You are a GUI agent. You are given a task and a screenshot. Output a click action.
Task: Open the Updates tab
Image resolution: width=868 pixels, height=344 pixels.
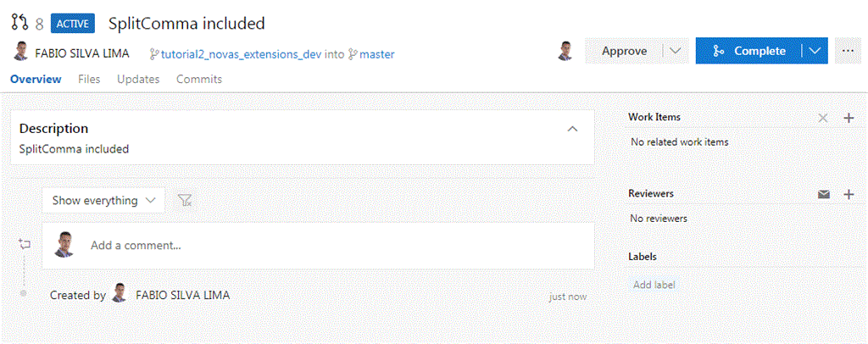coord(138,79)
